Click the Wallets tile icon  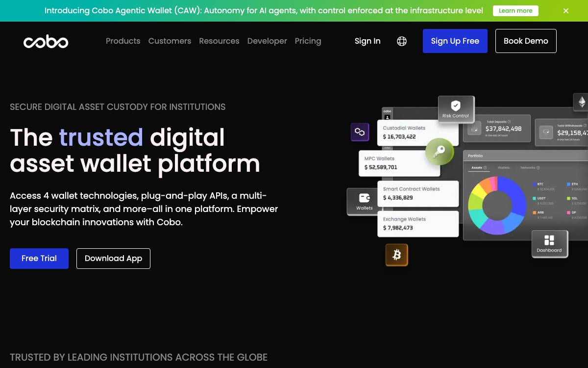pyautogui.click(x=364, y=198)
